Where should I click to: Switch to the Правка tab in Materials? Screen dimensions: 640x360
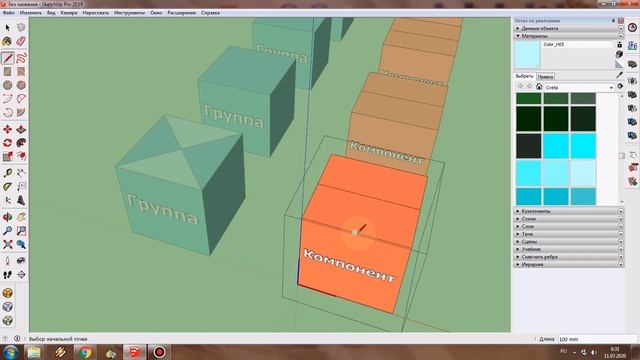point(545,77)
